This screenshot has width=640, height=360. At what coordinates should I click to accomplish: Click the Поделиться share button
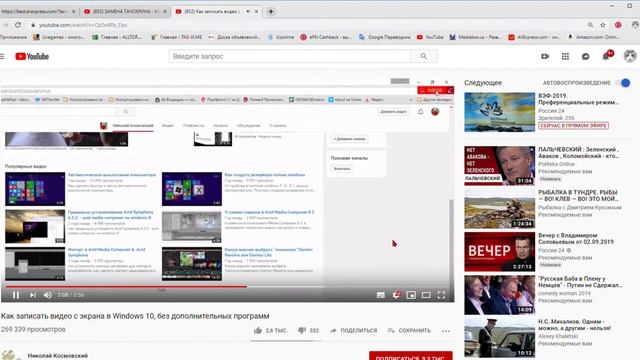click(353, 331)
